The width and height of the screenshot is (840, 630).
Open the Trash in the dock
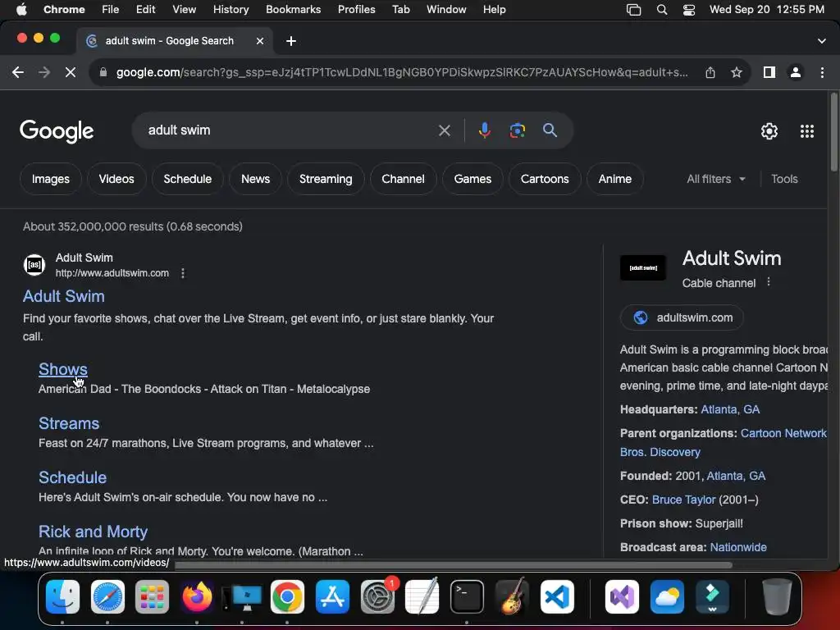pyautogui.click(x=777, y=596)
